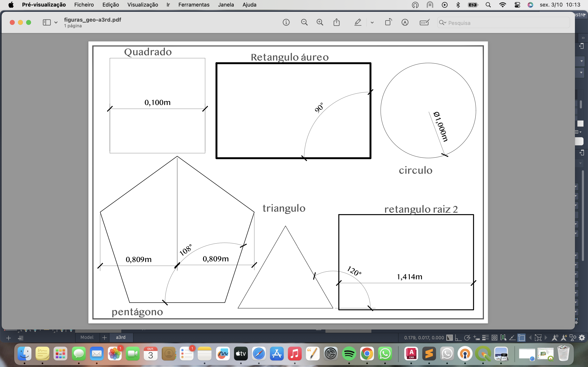Toggle grid display in AutoCAD status bar
588x367 pixels.
point(450,338)
